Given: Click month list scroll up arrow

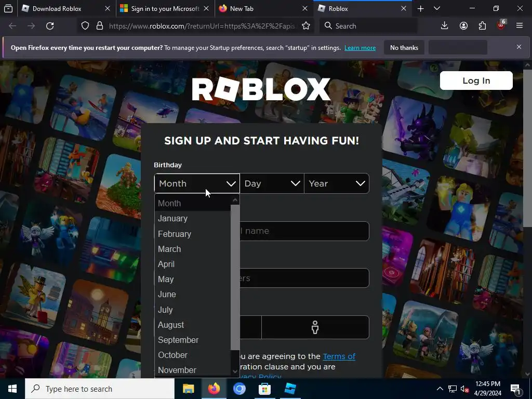Looking at the screenshot, I should (235, 200).
